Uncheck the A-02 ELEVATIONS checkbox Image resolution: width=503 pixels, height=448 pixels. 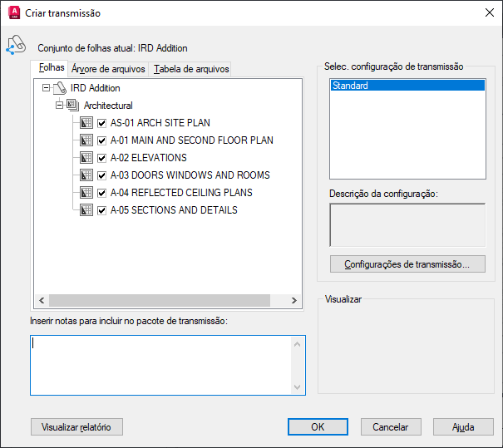tap(101, 158)
